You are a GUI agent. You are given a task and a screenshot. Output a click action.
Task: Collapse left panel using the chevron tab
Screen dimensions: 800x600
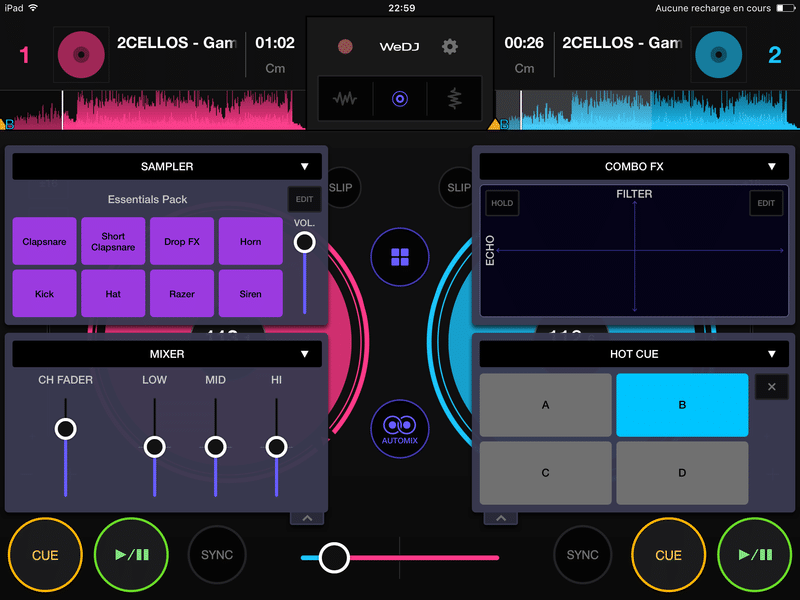coord(307,518)
